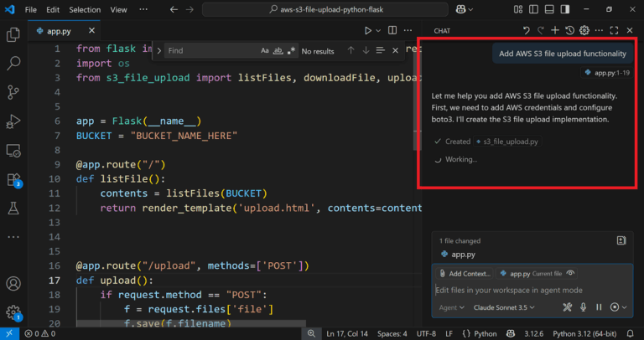The height and width of the screenshot is (340, 644).
Task: Close the app.py editor tab
Action: [91, 31]
